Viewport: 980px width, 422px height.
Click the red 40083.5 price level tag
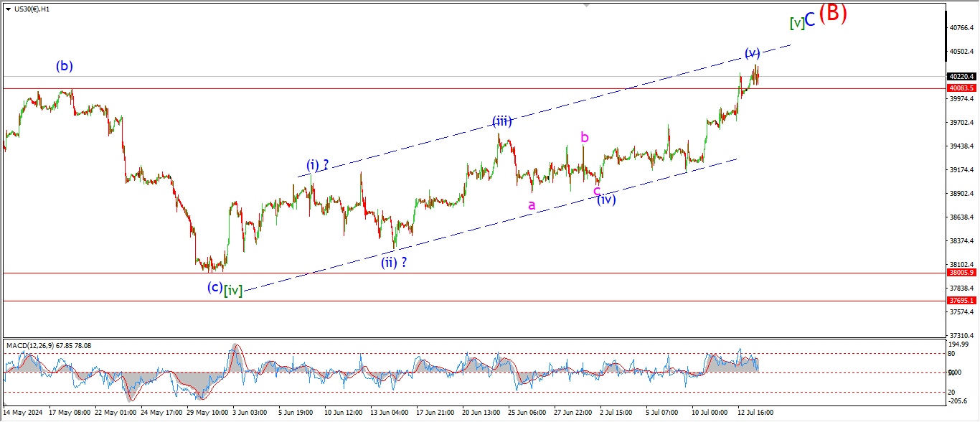(961, 88)
